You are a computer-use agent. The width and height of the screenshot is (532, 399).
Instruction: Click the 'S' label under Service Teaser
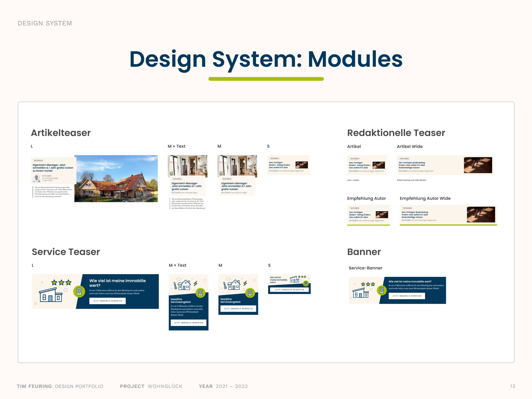click(x=269, y=265)
